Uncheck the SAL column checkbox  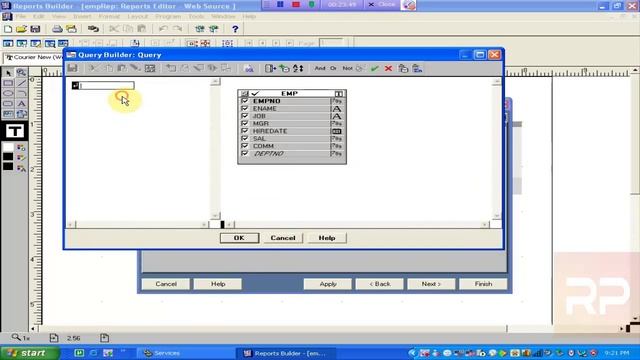coord(245,138)
